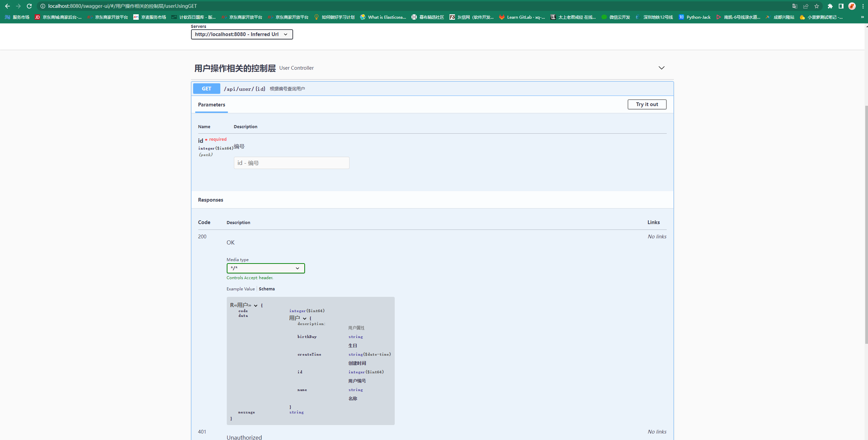Open the Servers URL dropdown
Viewport: 868px width, 440px height.
[x=242, y=34]
